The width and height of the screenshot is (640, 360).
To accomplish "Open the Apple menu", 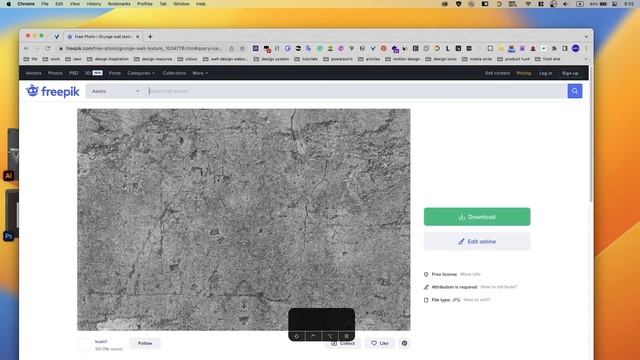I will [9, 4].
